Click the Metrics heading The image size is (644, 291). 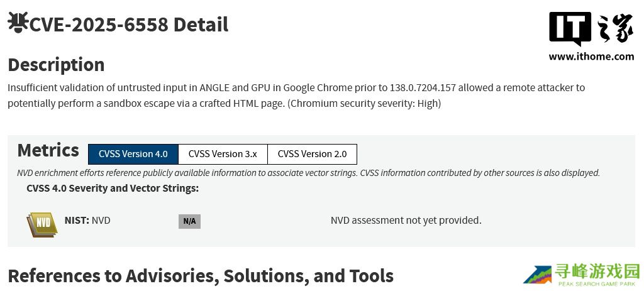point(48,150)
